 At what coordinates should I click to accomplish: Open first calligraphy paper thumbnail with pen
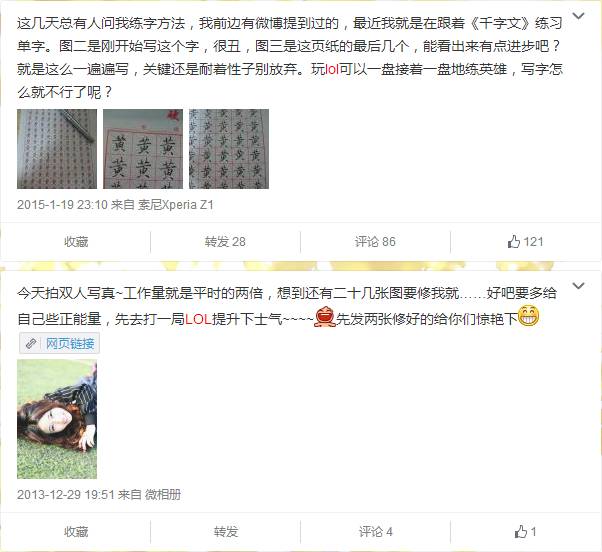(x=57, y=149)
